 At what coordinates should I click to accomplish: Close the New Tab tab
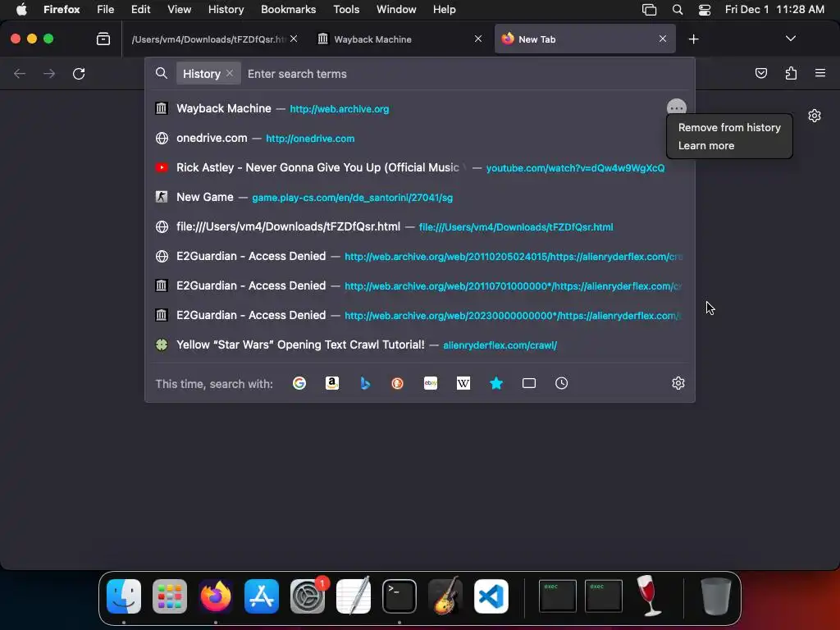click(663, 39)
